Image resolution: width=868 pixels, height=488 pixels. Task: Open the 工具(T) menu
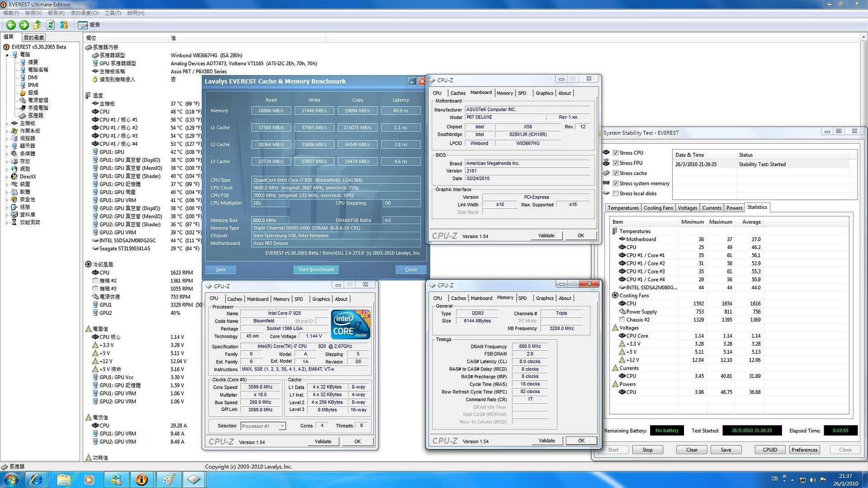pyautogui.click(x=113, y=13)
